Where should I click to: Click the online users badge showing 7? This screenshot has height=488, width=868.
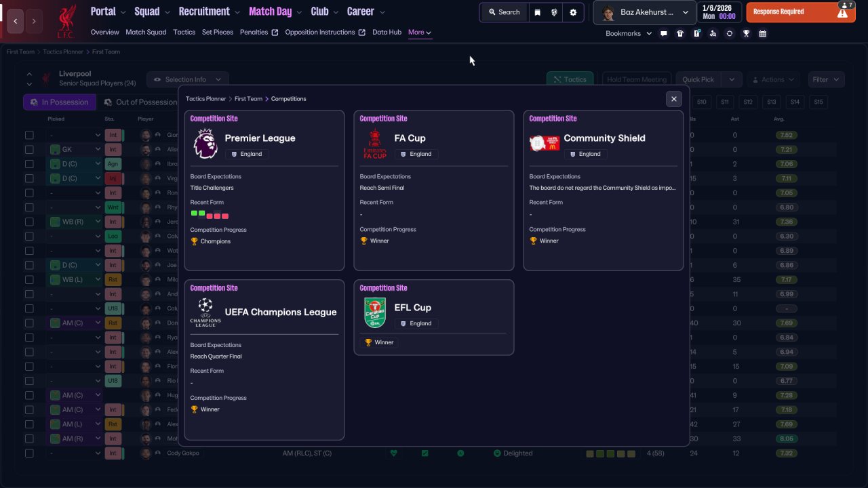[x=846, y=5]
